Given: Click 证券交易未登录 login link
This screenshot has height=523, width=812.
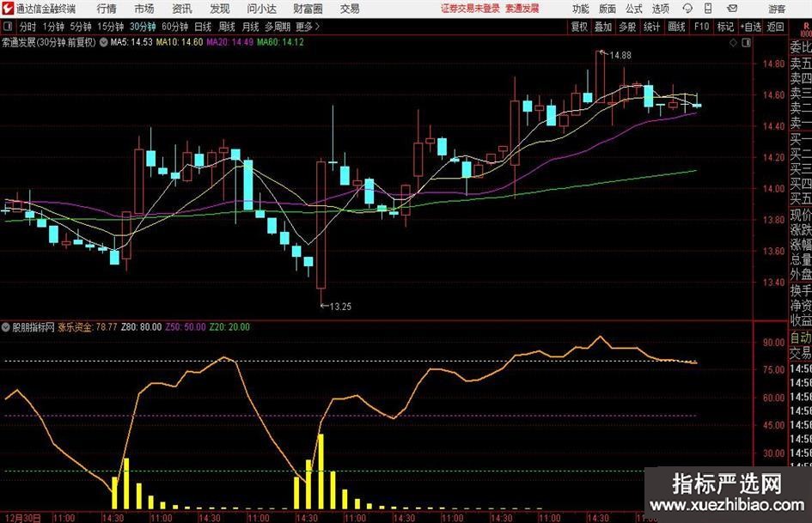Looking at the screenshot, I should pos(470,9).
